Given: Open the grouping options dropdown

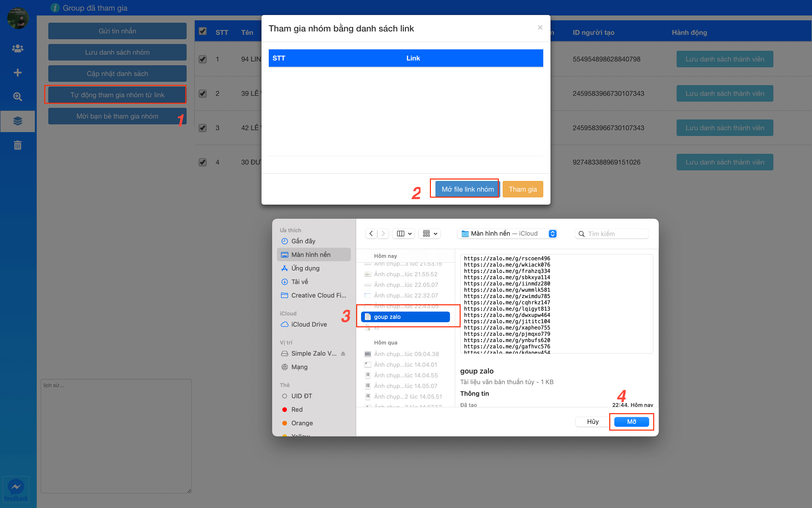Looking at the screenshot, I should coord(429,233).
